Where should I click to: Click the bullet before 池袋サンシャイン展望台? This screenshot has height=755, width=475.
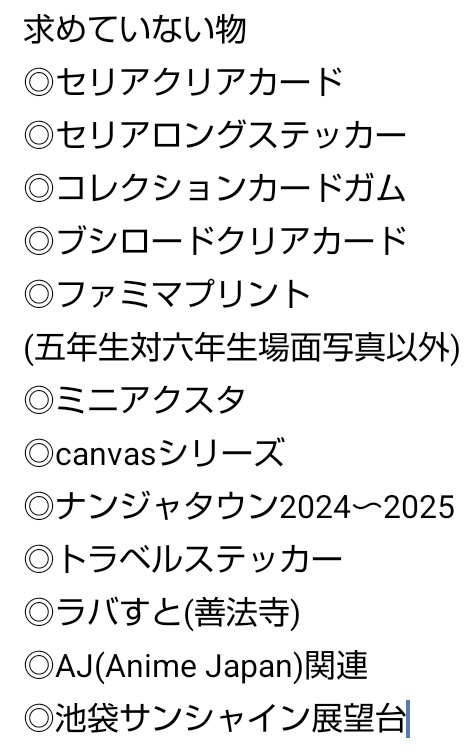point(39,719)
